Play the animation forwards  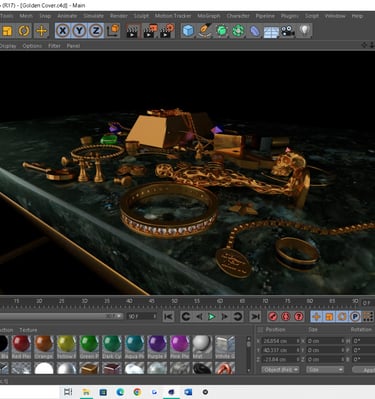coord(211,316)
